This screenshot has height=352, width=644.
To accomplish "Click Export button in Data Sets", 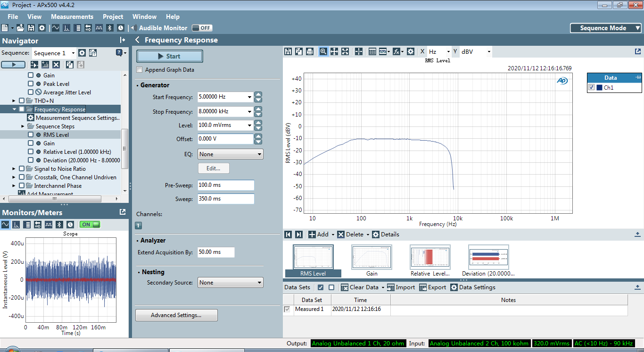I will pyautogui.click(x=432, y=287).
